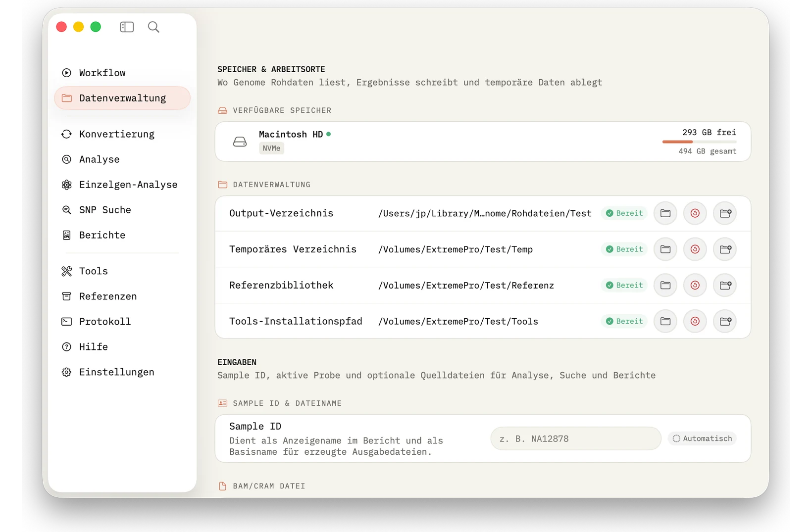Click the 'Verfügbare Speicher' heading

coord(282,110)
